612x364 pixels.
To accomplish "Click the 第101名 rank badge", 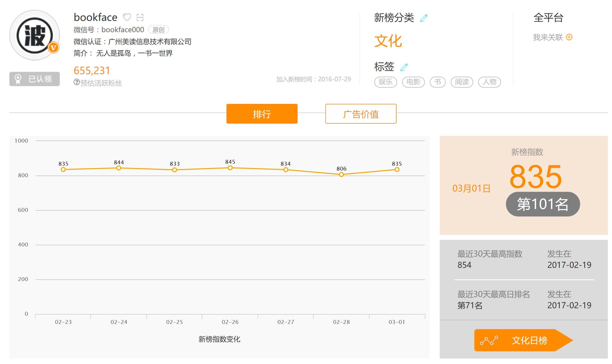I will click(x=542, y=204).
